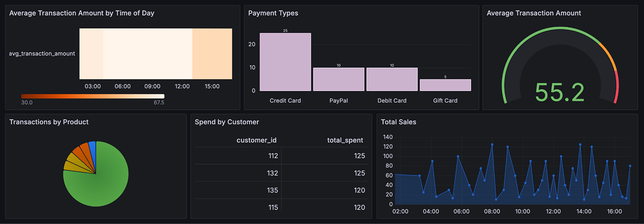
Task: Select the Gift Card bar
Action: coord(445,85)
